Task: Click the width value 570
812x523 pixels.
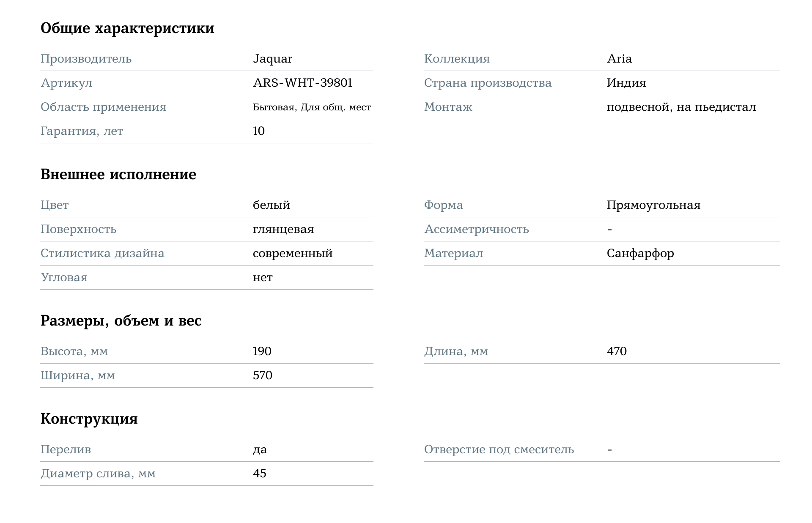Action: tap(263, 375)
